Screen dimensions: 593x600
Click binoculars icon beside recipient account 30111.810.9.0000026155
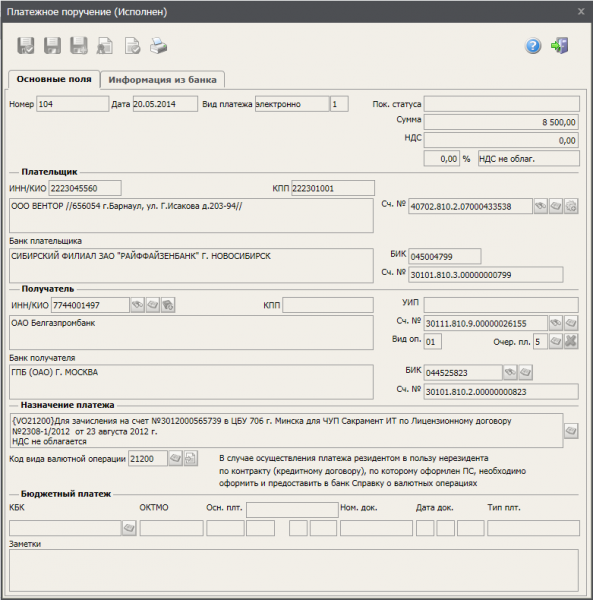tap(556, 323)
